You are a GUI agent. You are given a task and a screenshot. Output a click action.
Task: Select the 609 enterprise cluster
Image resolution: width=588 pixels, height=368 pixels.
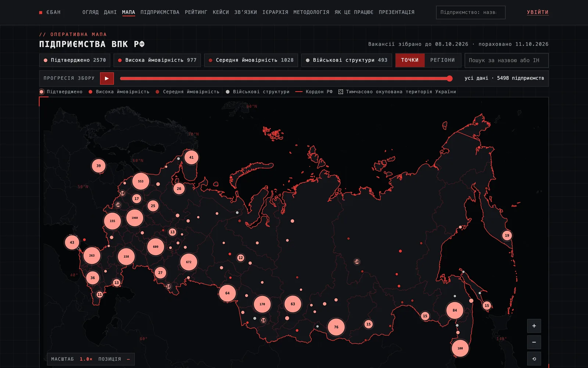coord(156,247)
